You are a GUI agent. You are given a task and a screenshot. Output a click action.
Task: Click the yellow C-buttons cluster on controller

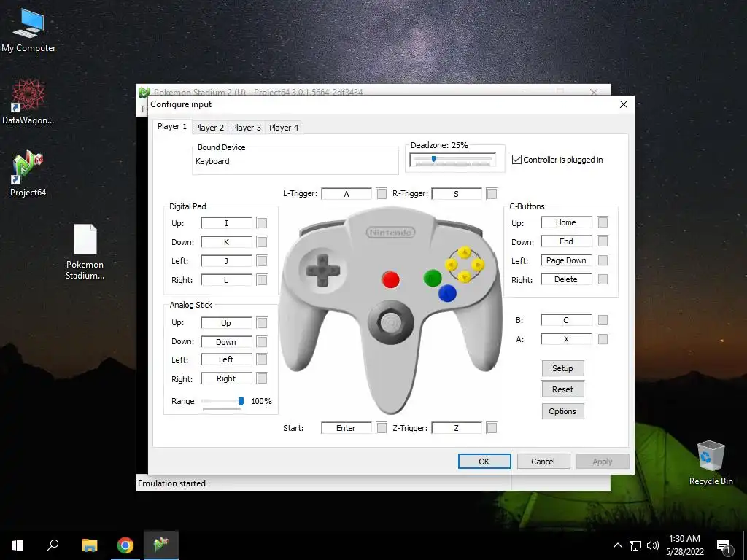465,264
